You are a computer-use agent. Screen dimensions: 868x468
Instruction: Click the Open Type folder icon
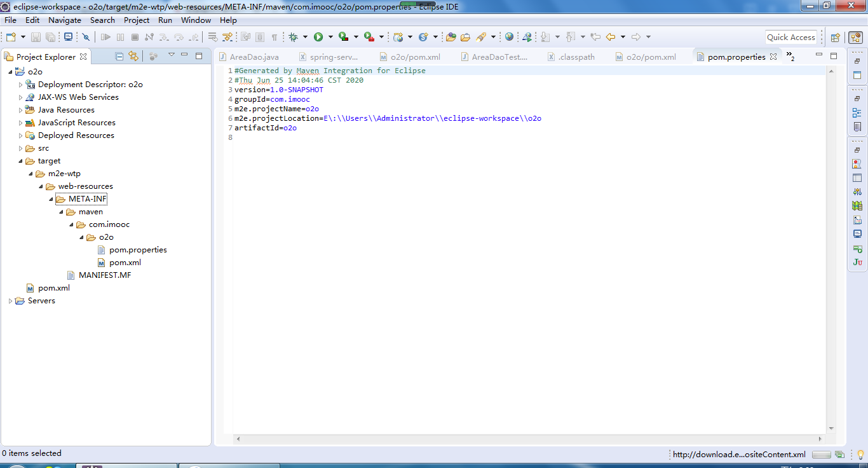[x=451, y=37]
